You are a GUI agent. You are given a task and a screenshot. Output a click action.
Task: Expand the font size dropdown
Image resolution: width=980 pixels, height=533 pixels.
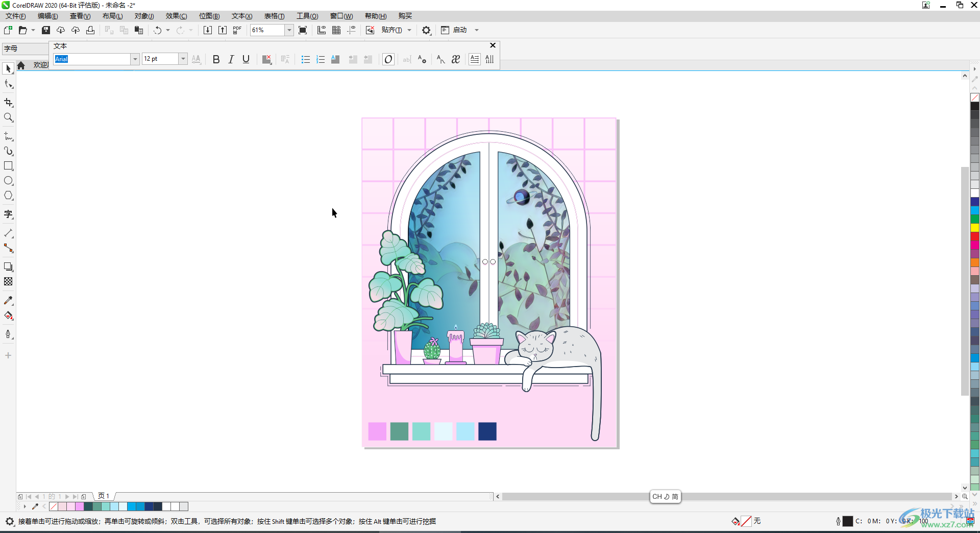pos(183,59)
